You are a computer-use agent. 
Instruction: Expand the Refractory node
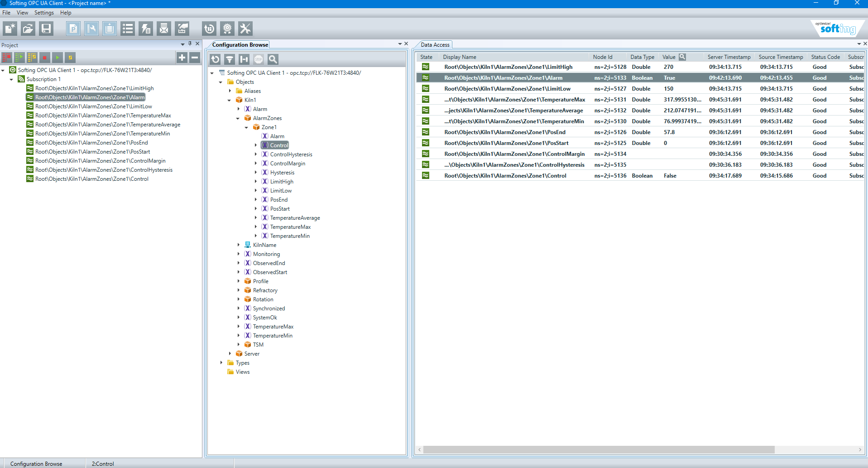point(238,290)
